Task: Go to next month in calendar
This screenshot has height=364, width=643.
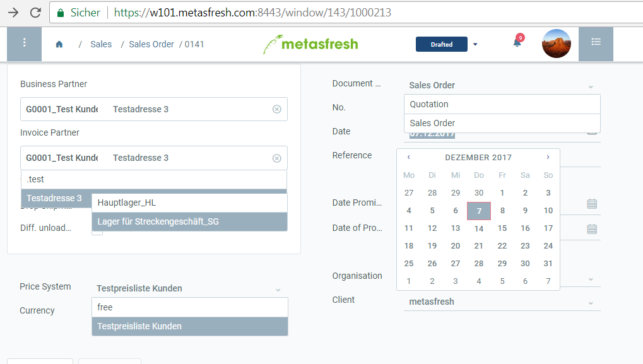Action: click(x=548, y=157)
